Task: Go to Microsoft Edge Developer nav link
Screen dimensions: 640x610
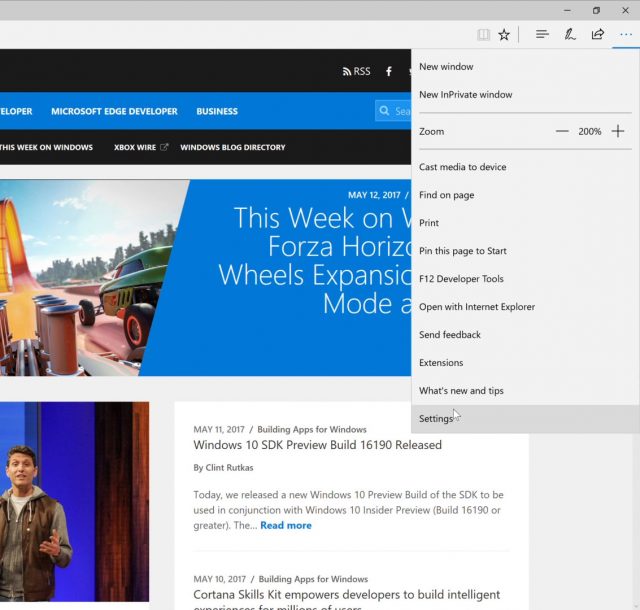Action: tap(114, 111)
